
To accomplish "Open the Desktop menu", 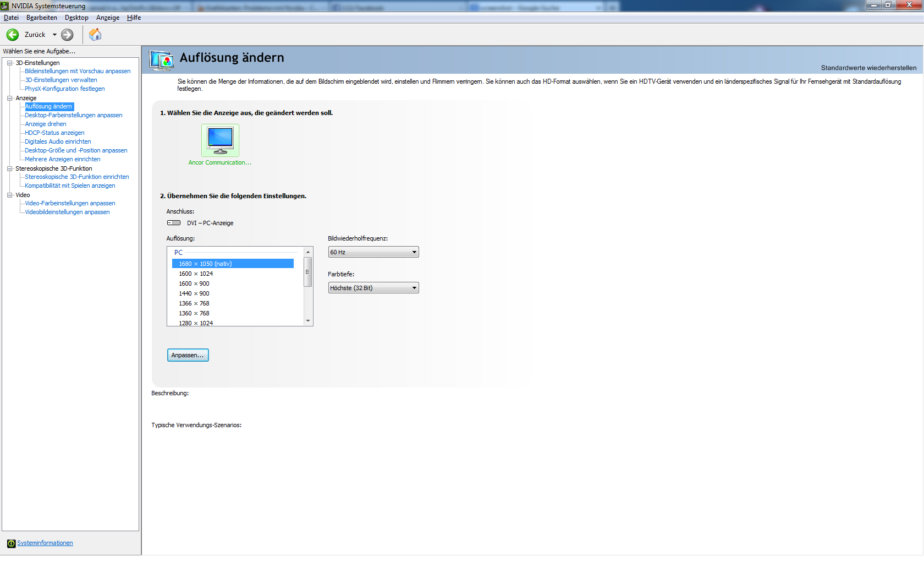I will point(76,18).
